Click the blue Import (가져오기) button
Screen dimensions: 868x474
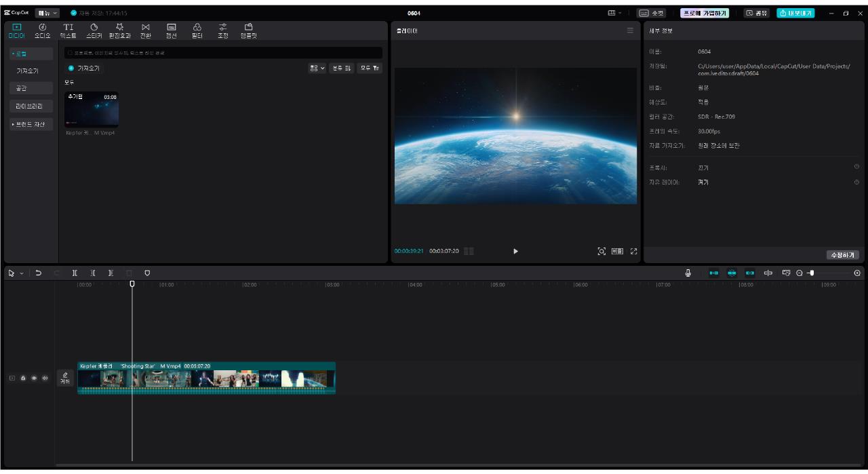pos(84,68)
